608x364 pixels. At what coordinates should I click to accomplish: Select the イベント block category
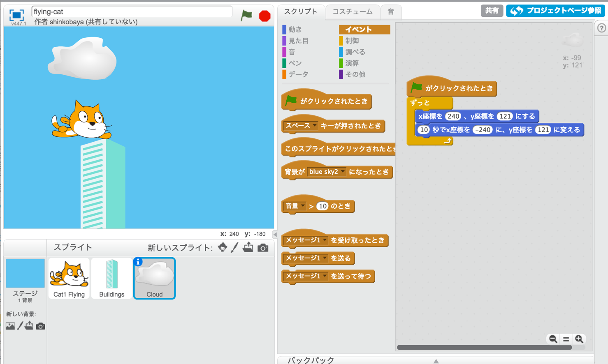364,30
